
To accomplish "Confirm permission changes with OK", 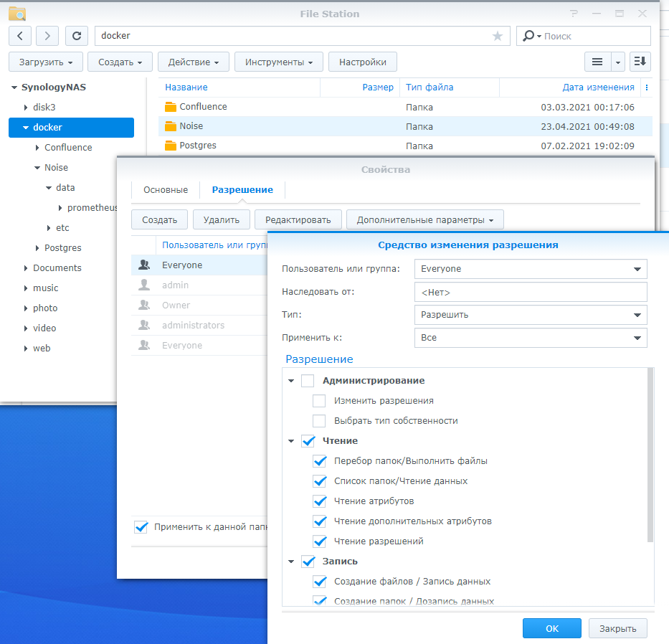I will point(551,628).
